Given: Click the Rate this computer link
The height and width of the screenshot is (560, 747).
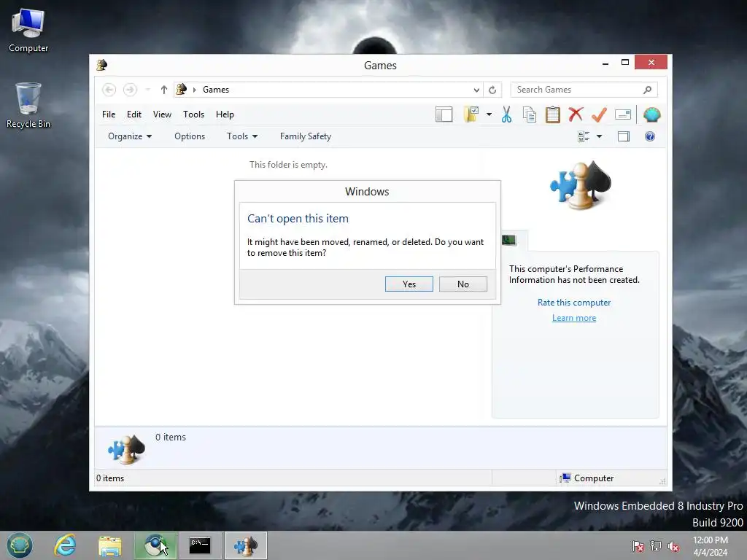Looking at the screenshot, I should coord(574,303).
